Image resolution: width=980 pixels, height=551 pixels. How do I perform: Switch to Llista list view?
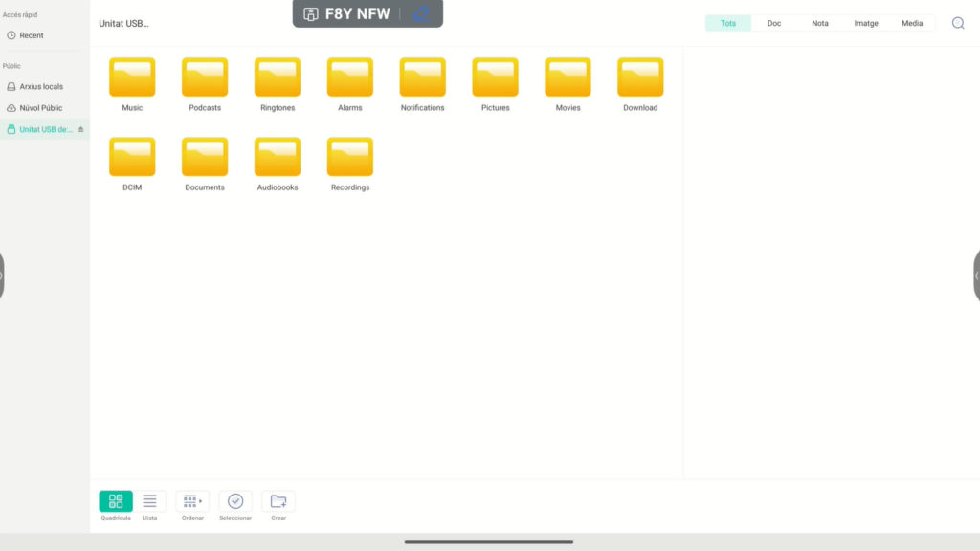point(149,501)
